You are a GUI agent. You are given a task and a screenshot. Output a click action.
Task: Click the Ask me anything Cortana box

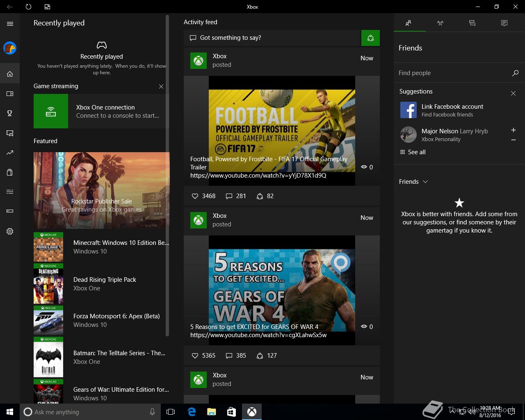[x=90, y=412]
